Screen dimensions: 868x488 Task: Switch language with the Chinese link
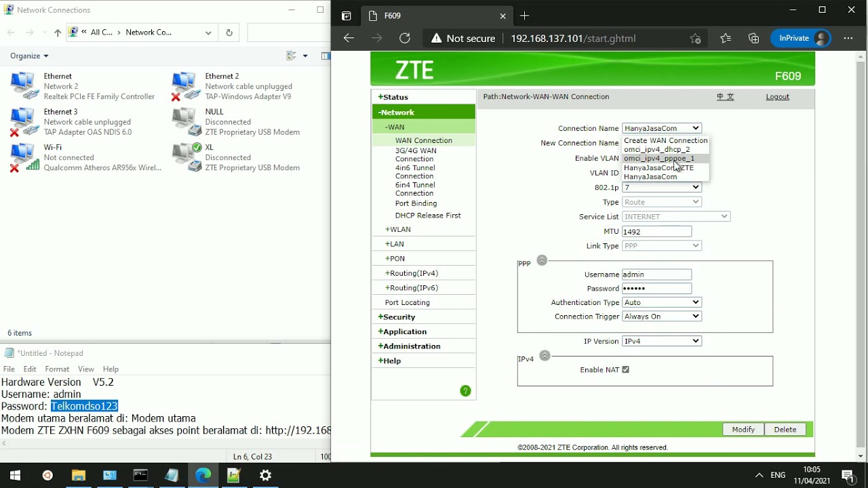click(726, 97)
